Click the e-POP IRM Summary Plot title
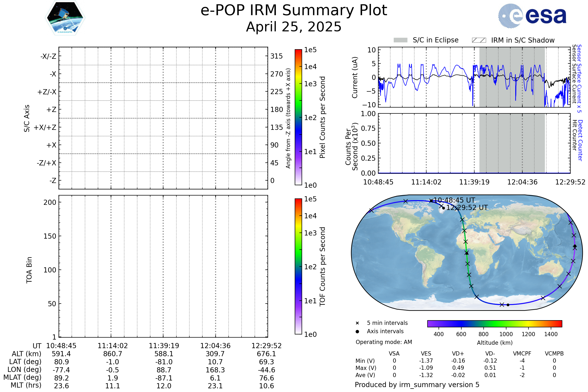The height and width of the screenshot is (392, 588). (x=294, y=11)
